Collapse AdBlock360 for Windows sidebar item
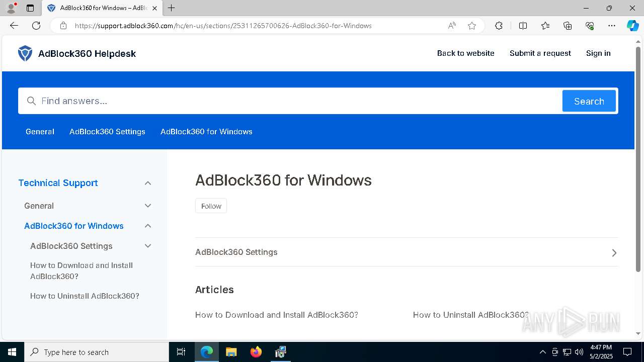644x362 pixels. click(148, 226)
